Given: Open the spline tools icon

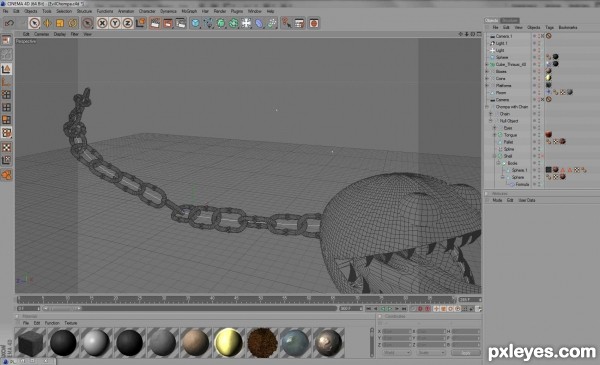Looking at the screenshot, I should coord(209,23).
